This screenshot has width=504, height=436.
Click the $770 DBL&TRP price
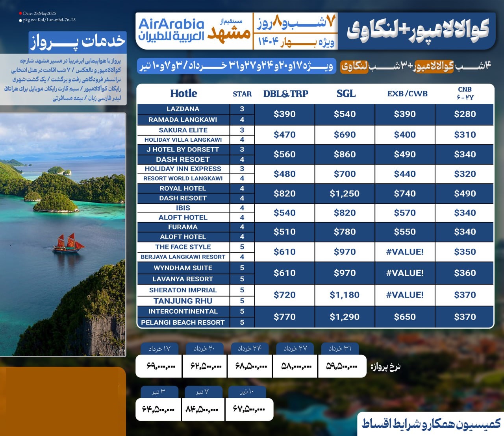(285, 317)
